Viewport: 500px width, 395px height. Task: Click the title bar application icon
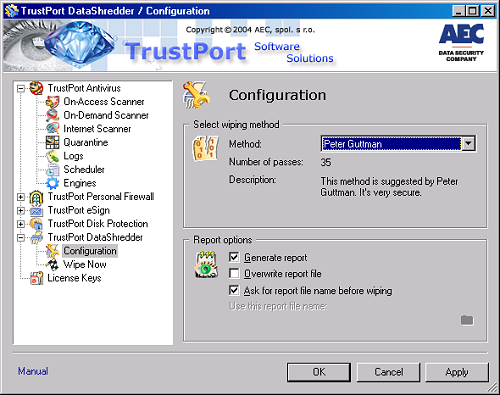tap(11, 11)
